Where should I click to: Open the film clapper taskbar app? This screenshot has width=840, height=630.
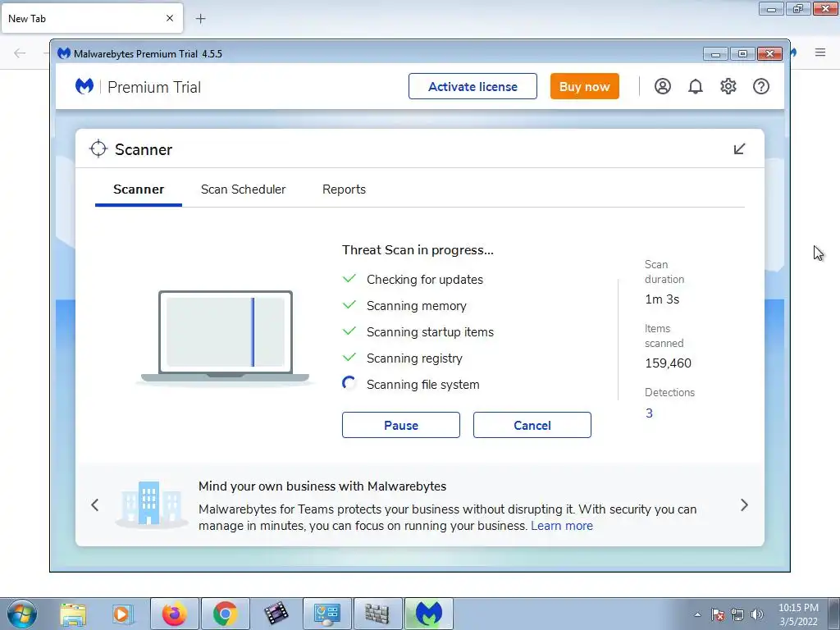pos(276,614)
